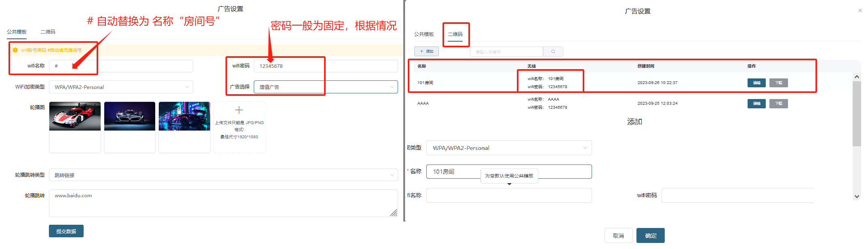
Task: Switch to 公共模板 tab in left panel
Action: click(17, 32)
